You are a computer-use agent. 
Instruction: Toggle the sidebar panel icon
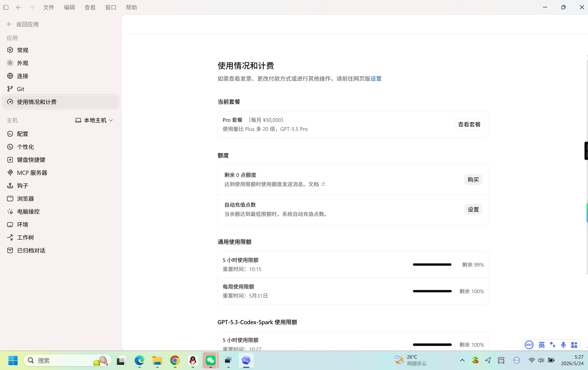click(x=6, y=7)
